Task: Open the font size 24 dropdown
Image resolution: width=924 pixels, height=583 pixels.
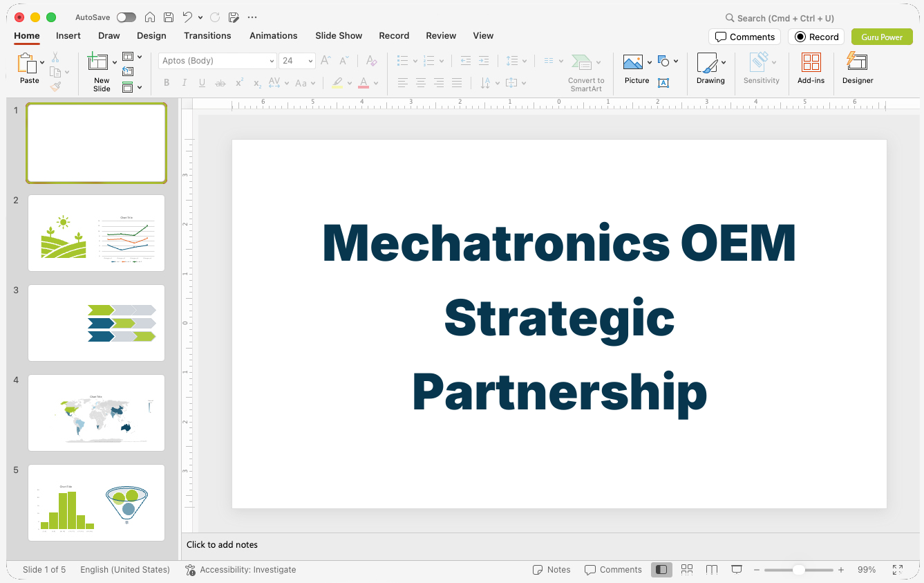Action: 311,61
